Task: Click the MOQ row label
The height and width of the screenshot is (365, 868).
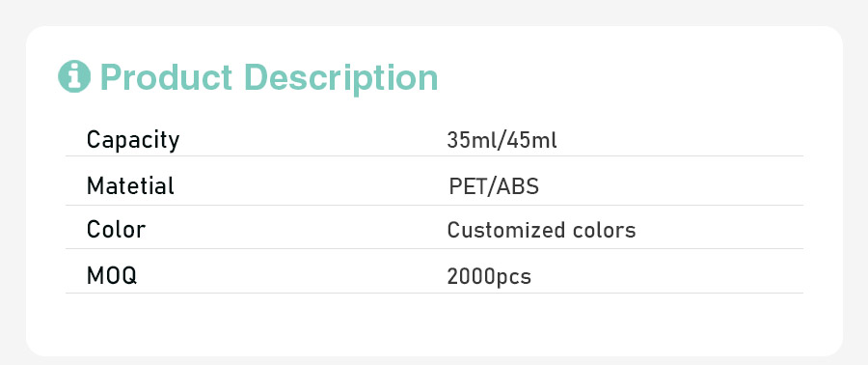Action: [x=111, y=275]
